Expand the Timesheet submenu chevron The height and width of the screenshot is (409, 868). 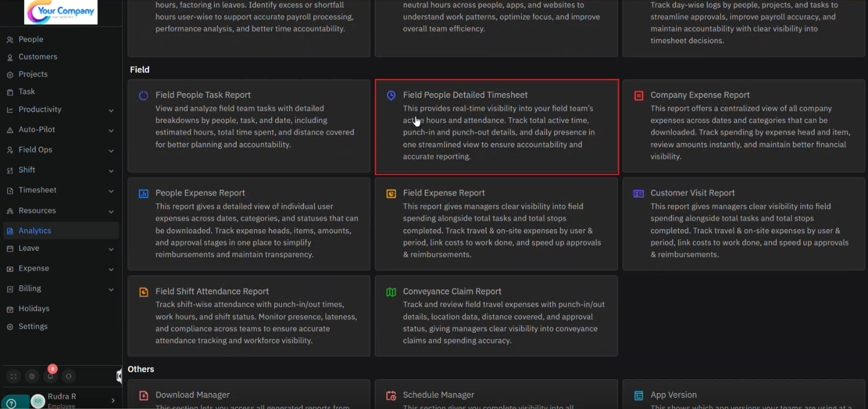pos(111,191)
